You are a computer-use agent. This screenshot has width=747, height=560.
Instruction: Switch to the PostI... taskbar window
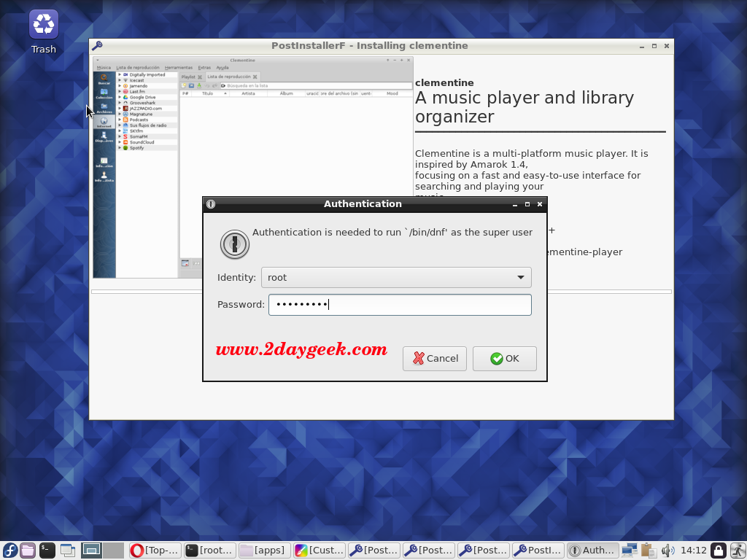tap(538, 551)
